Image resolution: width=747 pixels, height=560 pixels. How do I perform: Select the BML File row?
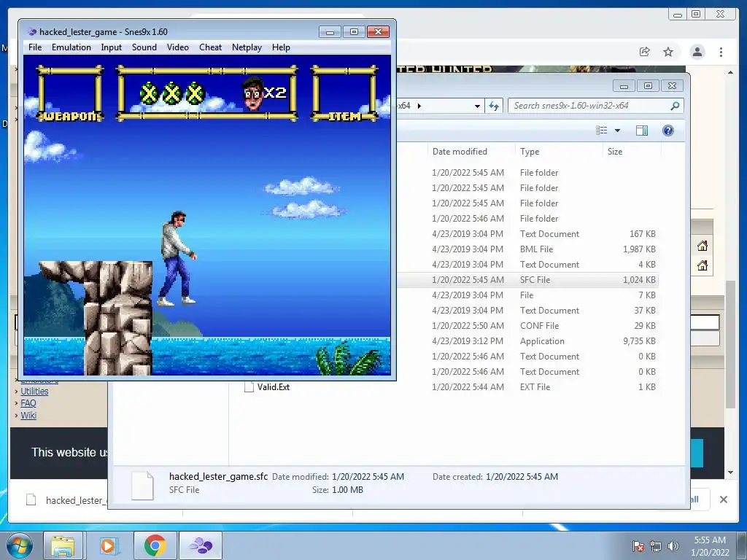coord(527,249)
